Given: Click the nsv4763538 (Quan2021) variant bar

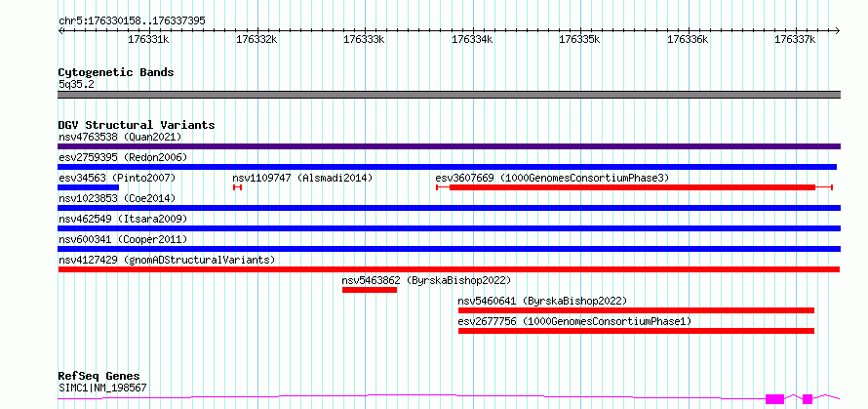Looking at the screenshot, I should coord(449,146).
